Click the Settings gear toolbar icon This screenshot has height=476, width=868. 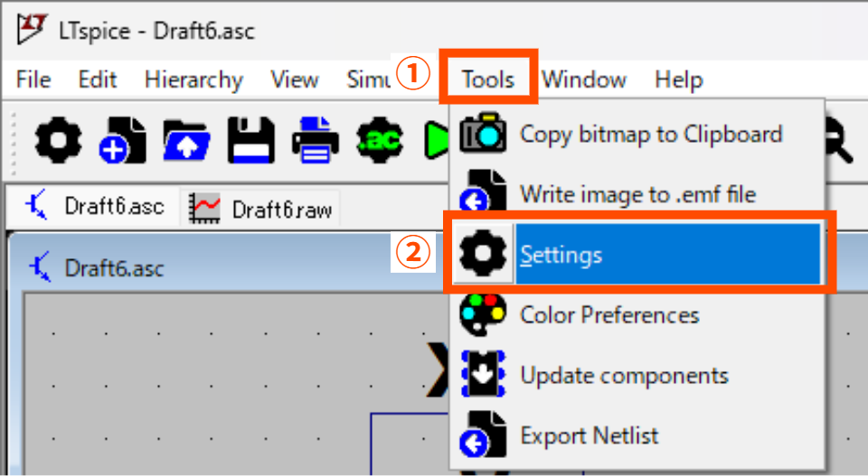(58, 140)
